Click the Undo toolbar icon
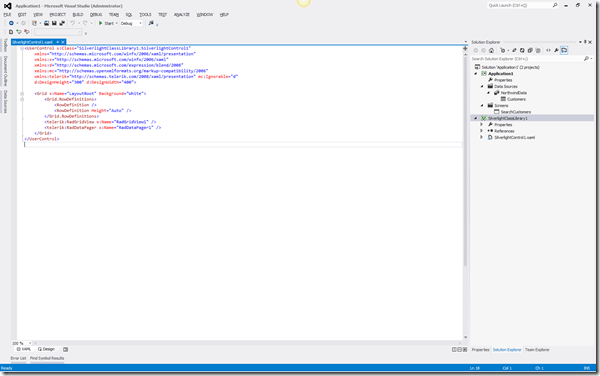The height and width of the screenshot is (376, 600). 72,23
